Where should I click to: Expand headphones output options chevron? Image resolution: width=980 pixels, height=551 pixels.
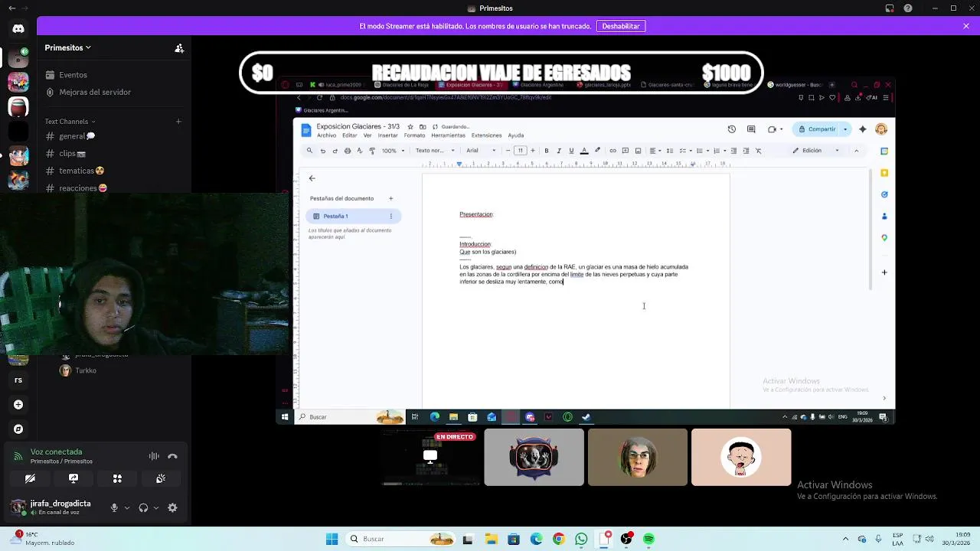click(x=156, y=507)
